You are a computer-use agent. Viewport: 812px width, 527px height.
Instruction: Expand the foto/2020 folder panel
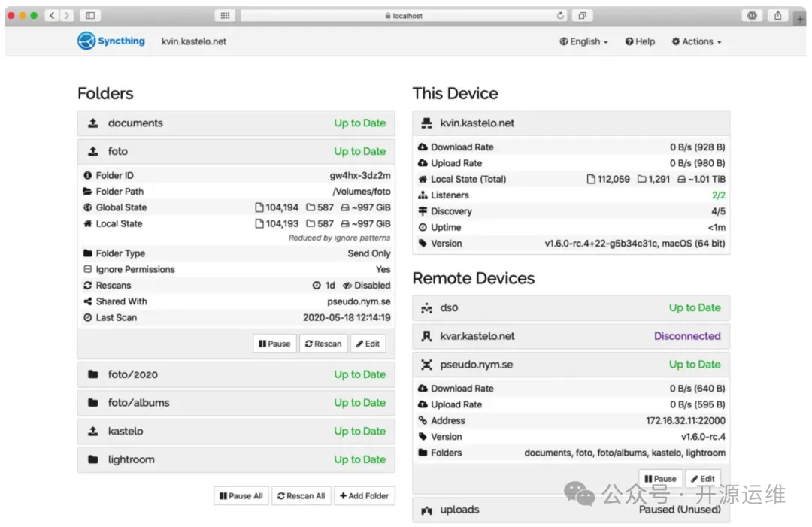[236, 374]
